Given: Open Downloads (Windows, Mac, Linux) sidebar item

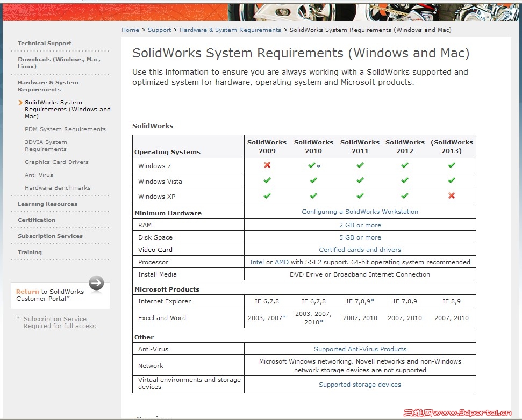Looking at the screenshot, I should coord(59,63).
